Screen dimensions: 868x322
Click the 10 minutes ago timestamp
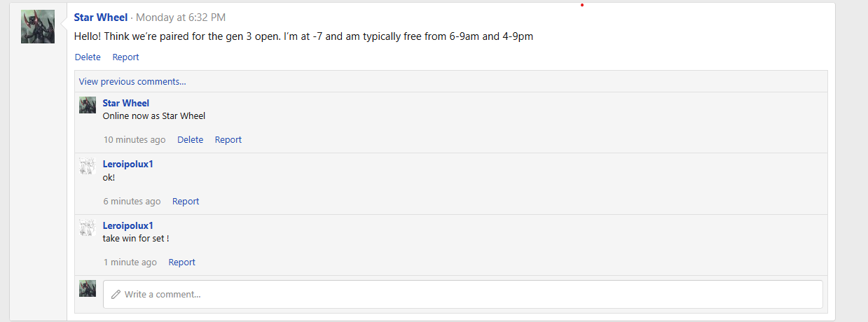(135, 140)
